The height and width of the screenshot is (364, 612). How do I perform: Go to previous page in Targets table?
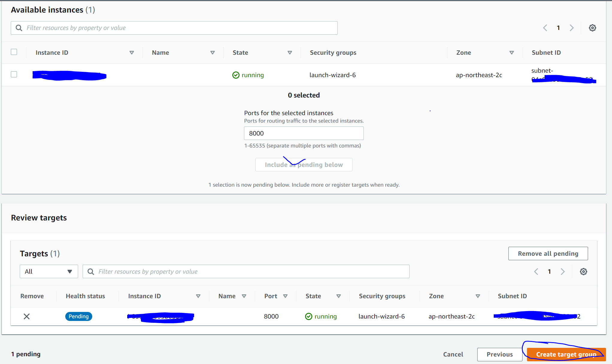coord(536,272)
